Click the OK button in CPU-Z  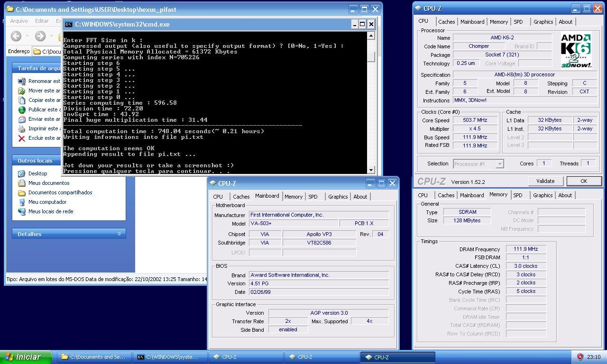click(x=584, y=181)
